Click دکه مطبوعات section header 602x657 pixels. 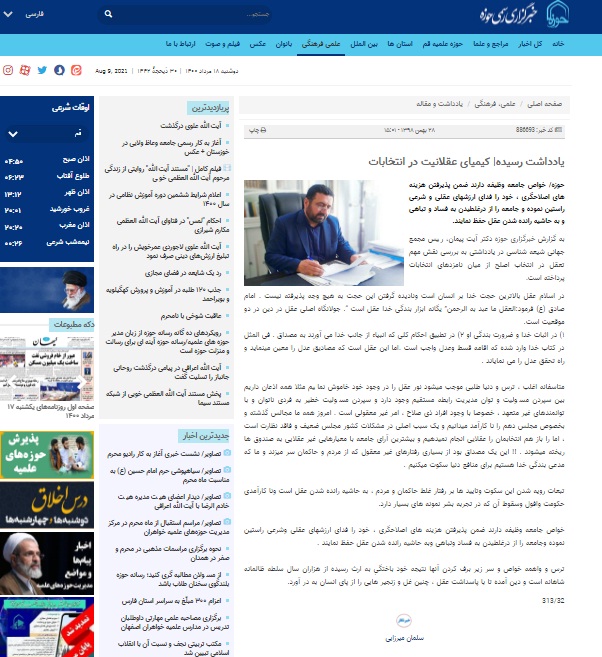pos(72,324)
